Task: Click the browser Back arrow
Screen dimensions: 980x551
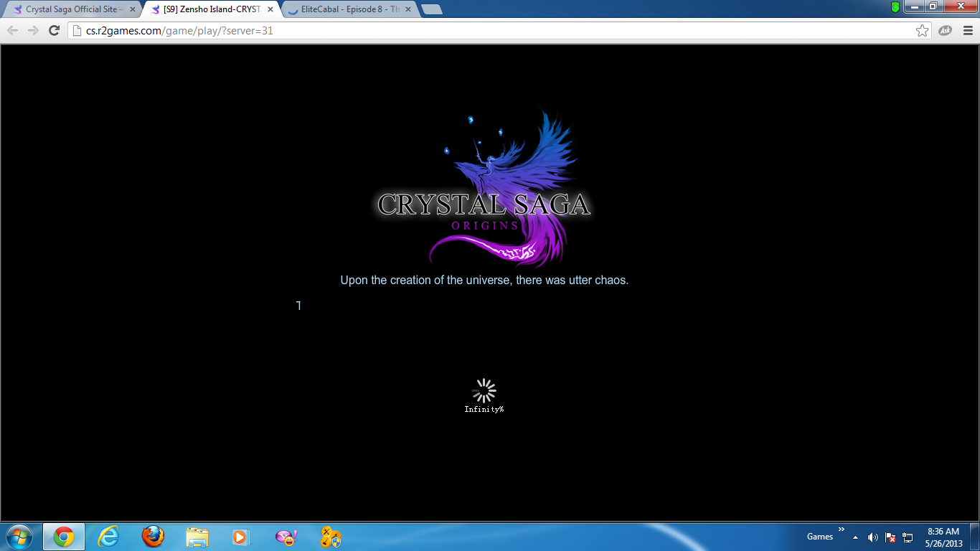Action: pyautogui.click(x=13, y=31)
